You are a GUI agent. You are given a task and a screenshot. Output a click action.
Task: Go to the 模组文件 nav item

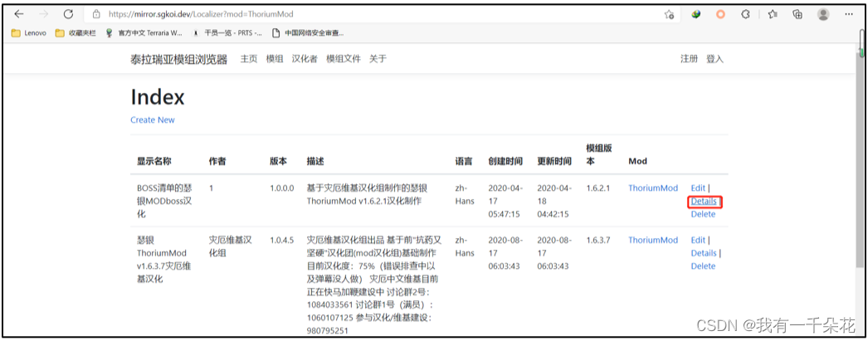[x=344, y=59]
